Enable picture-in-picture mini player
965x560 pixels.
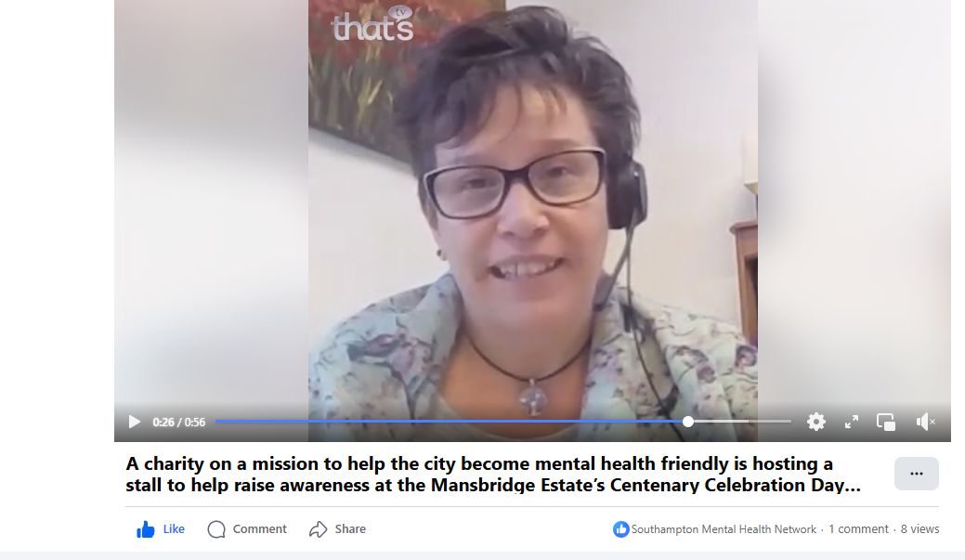click(886, 423)
